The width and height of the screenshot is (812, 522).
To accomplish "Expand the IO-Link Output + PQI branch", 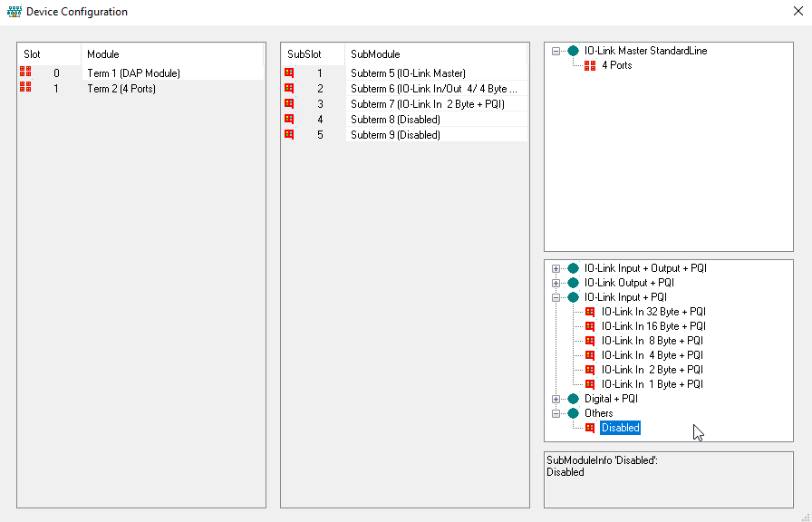I will point(556,282).
